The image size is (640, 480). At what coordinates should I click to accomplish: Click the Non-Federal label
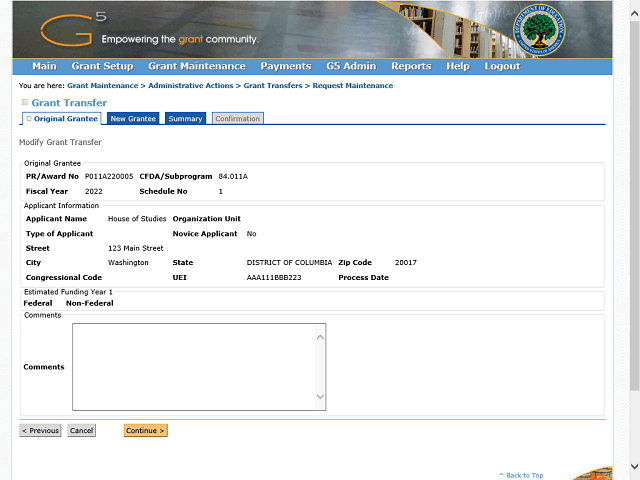tap(90, 303)
